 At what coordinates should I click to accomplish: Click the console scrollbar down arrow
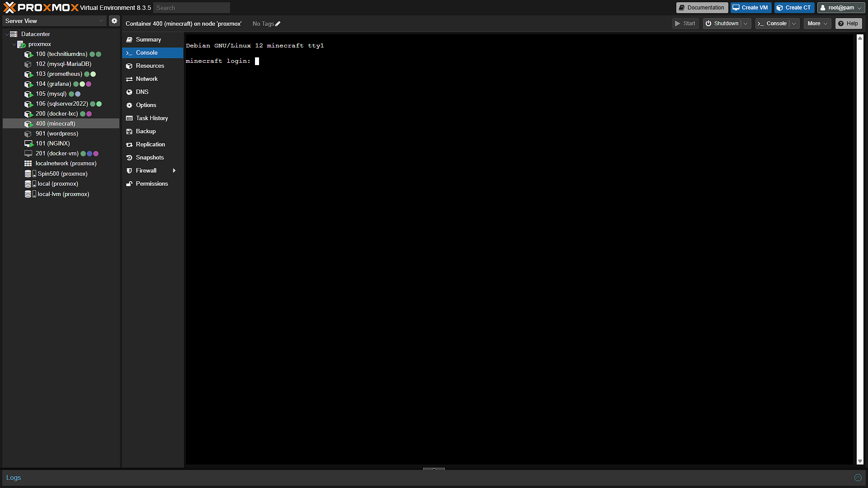pos(860,461)
